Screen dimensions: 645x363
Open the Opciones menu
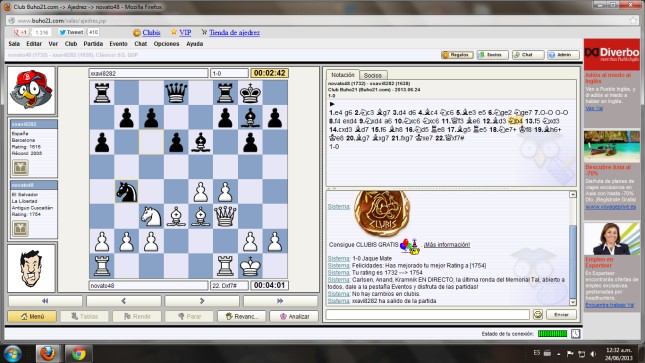pos(166,44)
